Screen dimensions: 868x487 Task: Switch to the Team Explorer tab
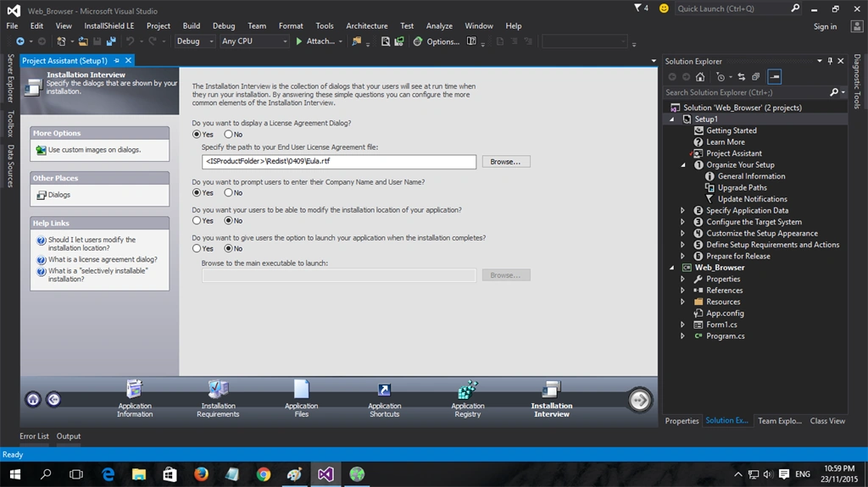coord(780,421)
